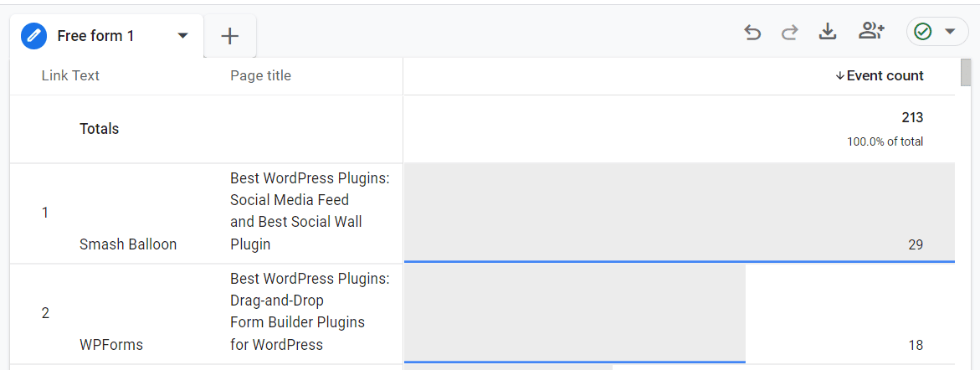This screenshot has width=980, height=370.
Task: Click the event count bar showing 29
Action: (679, 213)
